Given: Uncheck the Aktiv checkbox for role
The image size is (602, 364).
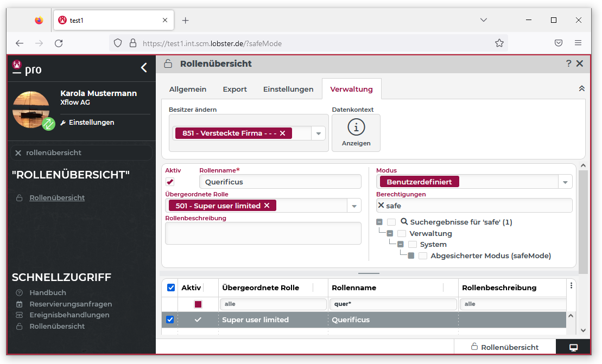Looking at the screenshot, I should pyautogui.click(x=170, y=182).
